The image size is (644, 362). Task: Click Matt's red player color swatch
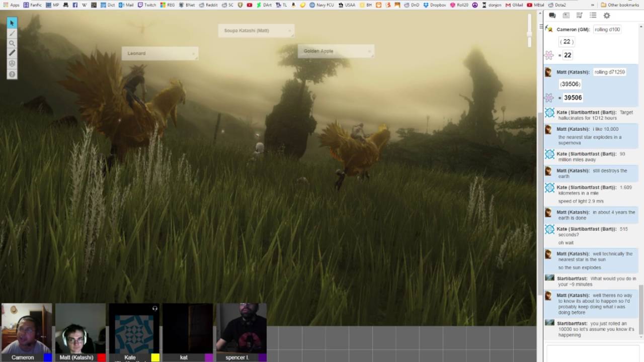[101, 357]
